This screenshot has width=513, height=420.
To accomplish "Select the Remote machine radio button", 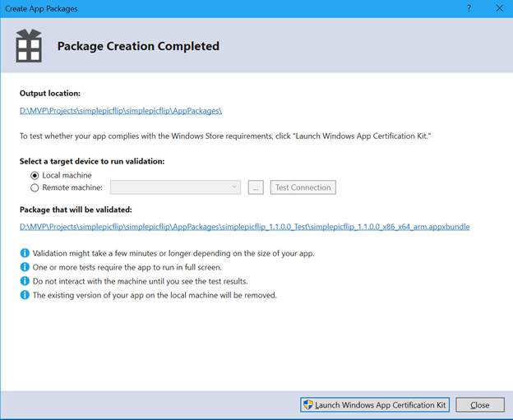I will 35,187.
